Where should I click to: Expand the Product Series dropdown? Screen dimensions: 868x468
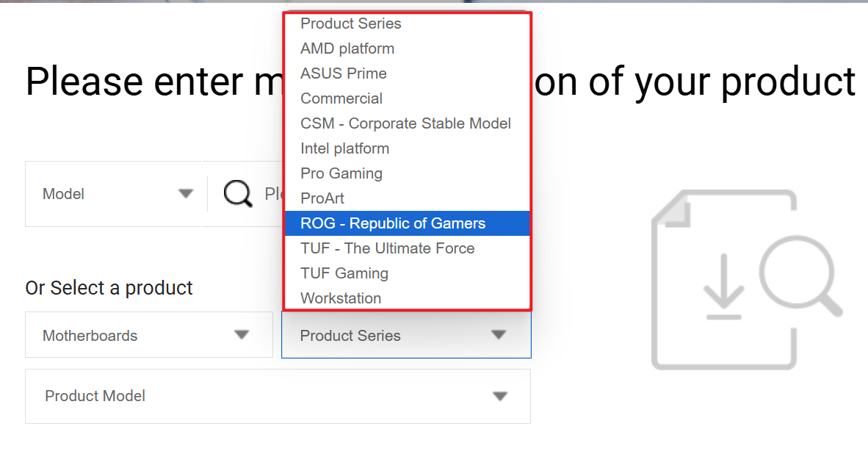click(x=406, y=335)
